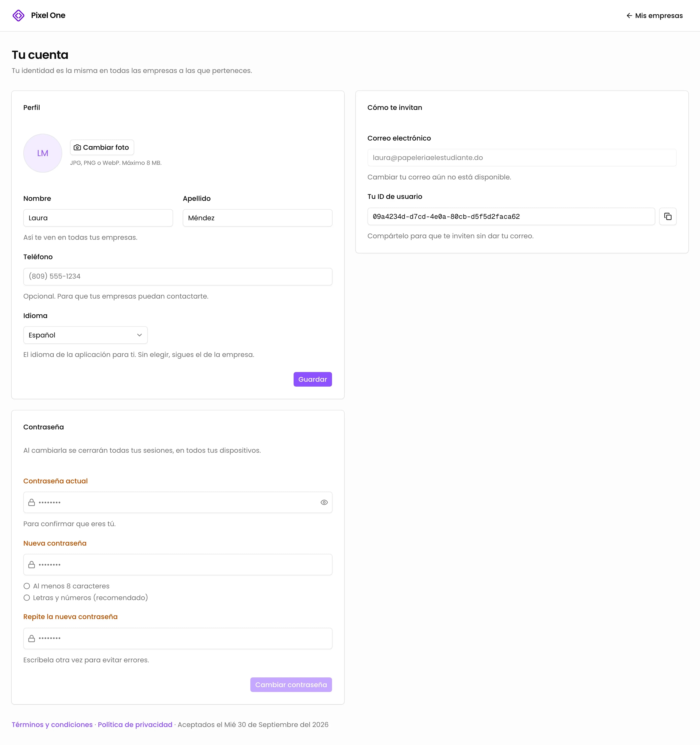Image resolution: width=700 pixels, height=745 pixels.
Task: Focus the Apellido field containing Méndez
Action: (257, 218)
